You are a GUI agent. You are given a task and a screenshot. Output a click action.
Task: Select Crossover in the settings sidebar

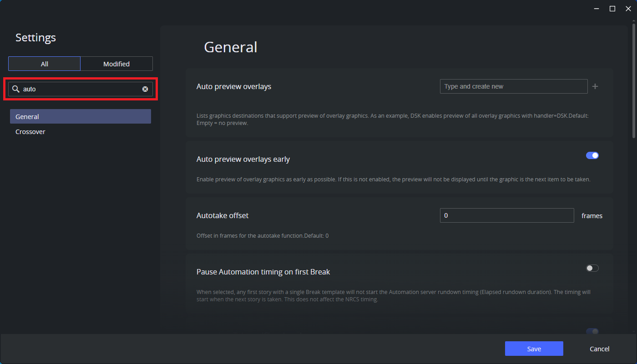point(30,131)
